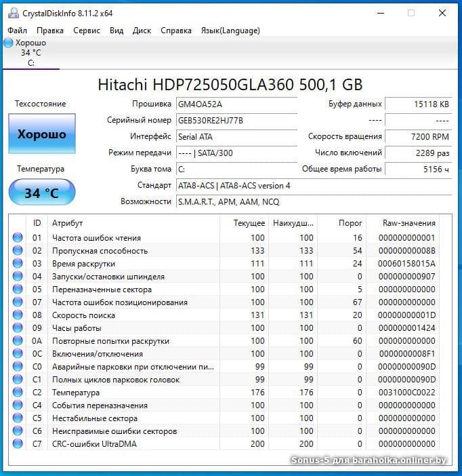Open the Правка menu
Image resolution: width=462 pixels, height=476 pixels.
[50, 31]
